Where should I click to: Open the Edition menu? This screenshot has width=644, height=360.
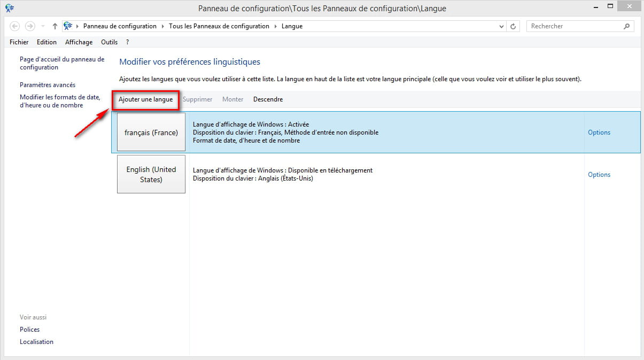[46, 42]
